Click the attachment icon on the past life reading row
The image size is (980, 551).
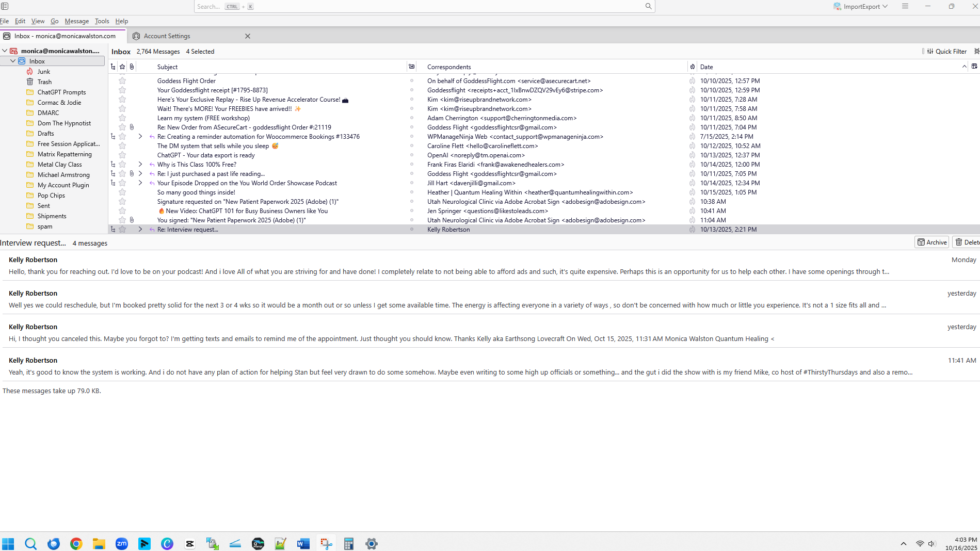(x=132, y=173)
